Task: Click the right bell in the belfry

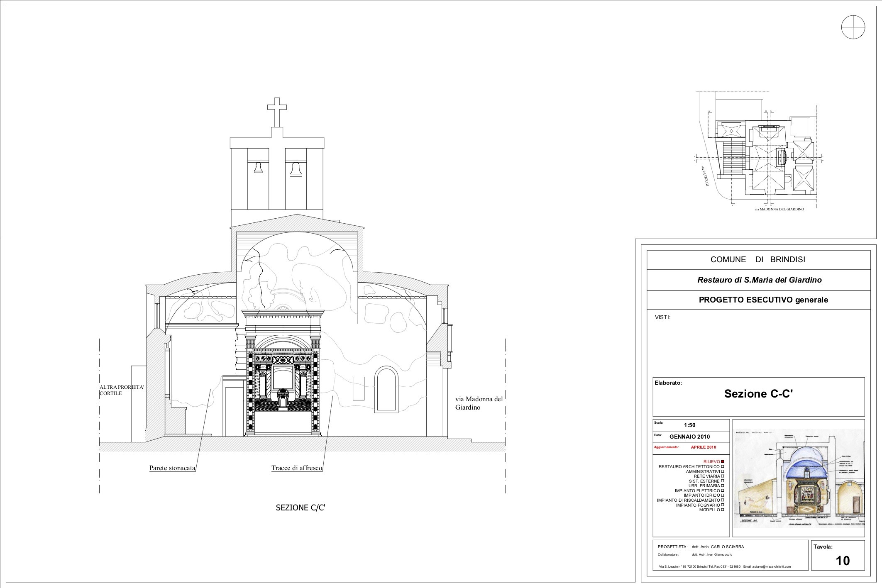Action: (296, 169)
